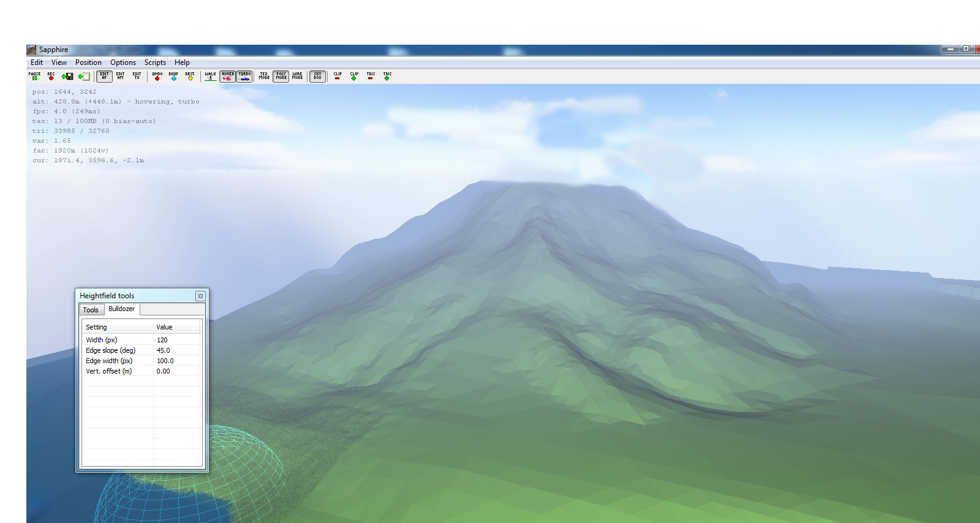Toggle TEX MODE rendering
Viewport: 980px width, 523px height.
tap(264, 76)
